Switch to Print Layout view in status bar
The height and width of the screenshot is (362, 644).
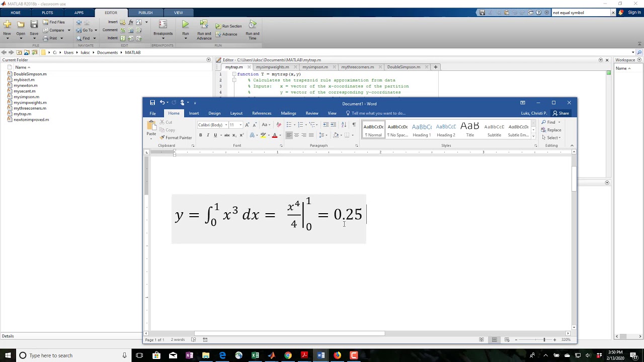point(495,340)
